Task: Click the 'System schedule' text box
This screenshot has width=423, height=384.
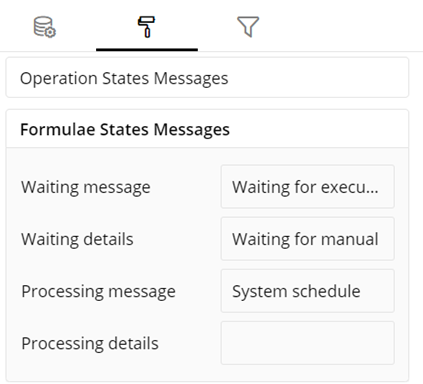Action: pyautogui.click(x=308, y=291)
